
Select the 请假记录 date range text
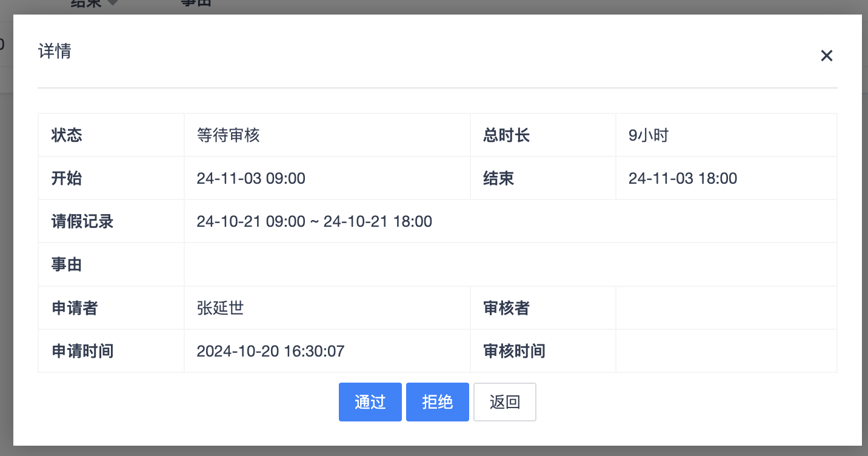(x=314, y=221)
